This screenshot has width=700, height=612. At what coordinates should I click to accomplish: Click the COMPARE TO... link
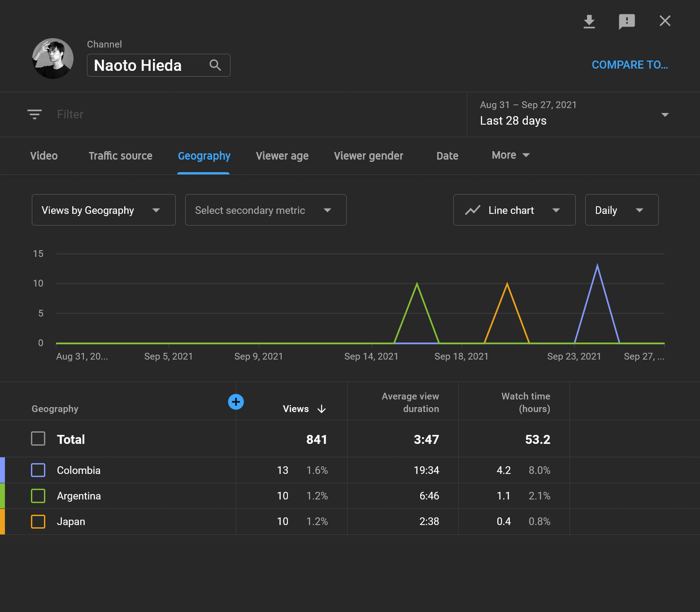click(x=630, y=65)
